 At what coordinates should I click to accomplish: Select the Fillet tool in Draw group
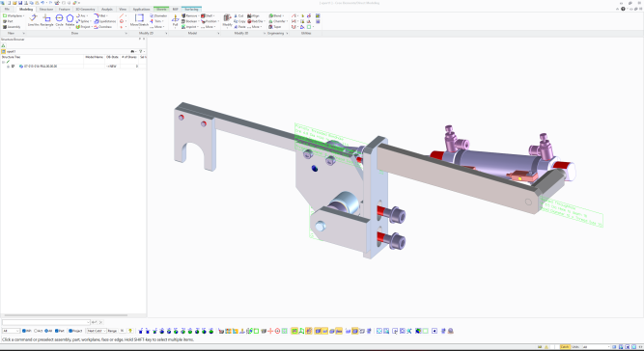click(100, 15)
